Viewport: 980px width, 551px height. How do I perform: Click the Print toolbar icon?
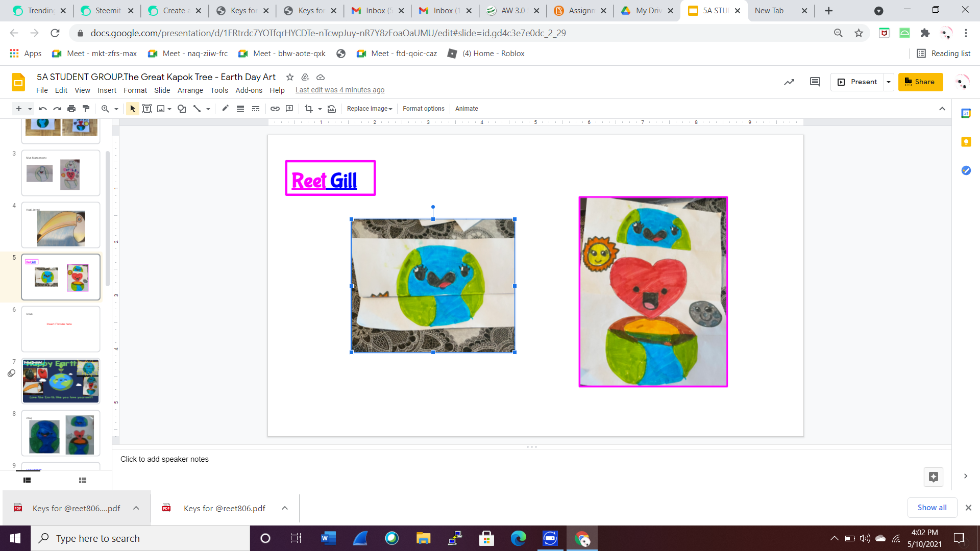(x=71, y=109)
